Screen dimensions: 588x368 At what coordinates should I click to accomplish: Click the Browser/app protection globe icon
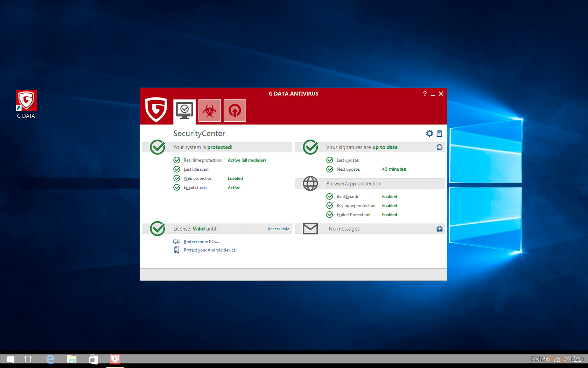[x=310, y=184]
